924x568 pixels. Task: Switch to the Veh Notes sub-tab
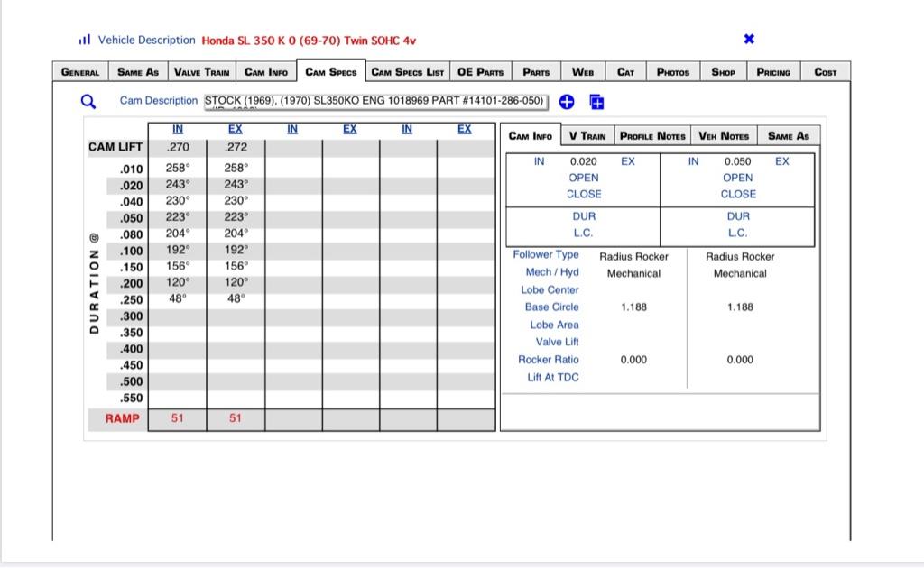pos(724,136)
